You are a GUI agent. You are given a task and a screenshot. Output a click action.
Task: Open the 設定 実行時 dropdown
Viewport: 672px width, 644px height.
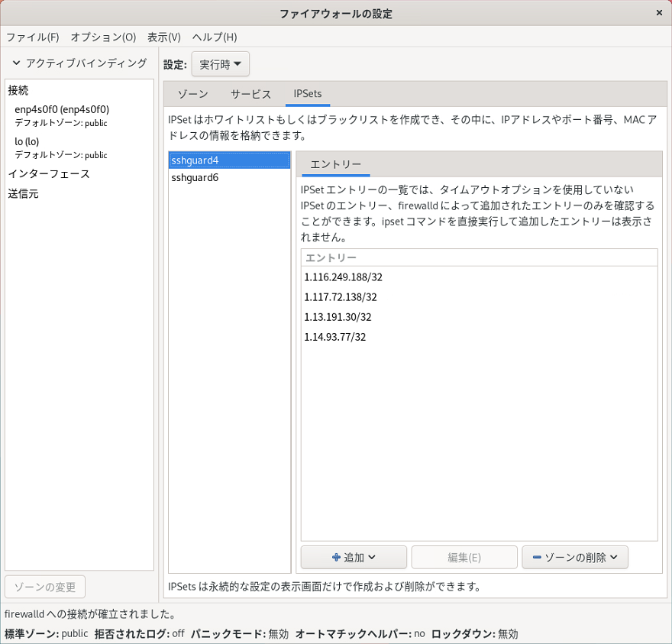point(220,65)
